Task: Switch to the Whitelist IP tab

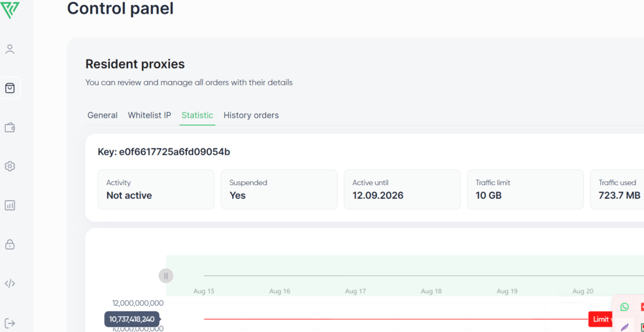Action: tap(150, 115)
